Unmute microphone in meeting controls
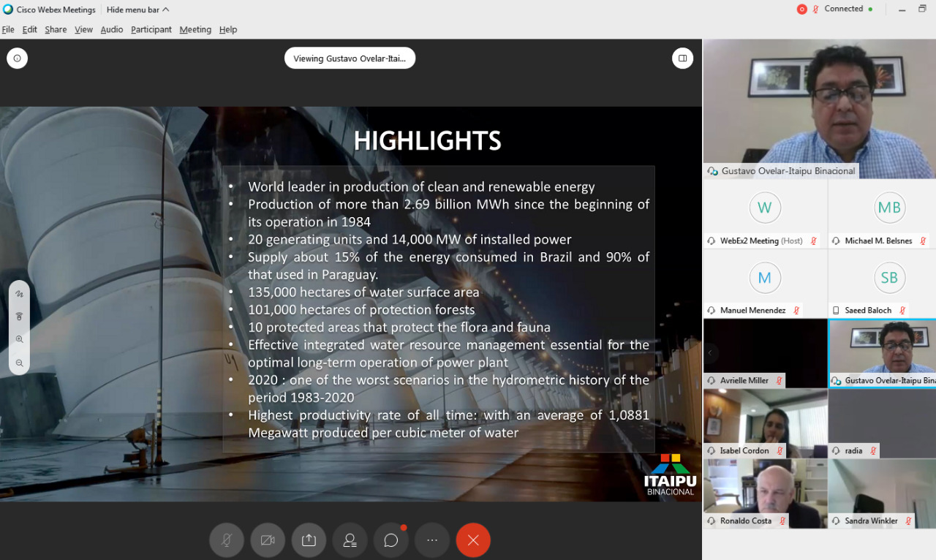The width and height of the screenshot is (936, 560). (227, 540)
